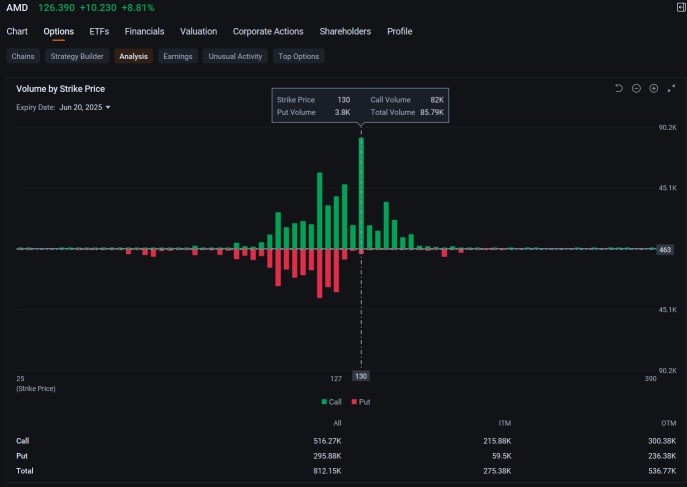Zoom in the chart with plus icon
Image resolution: width=687 pixels, height=487 pixels.
click(x=654, y=88)
